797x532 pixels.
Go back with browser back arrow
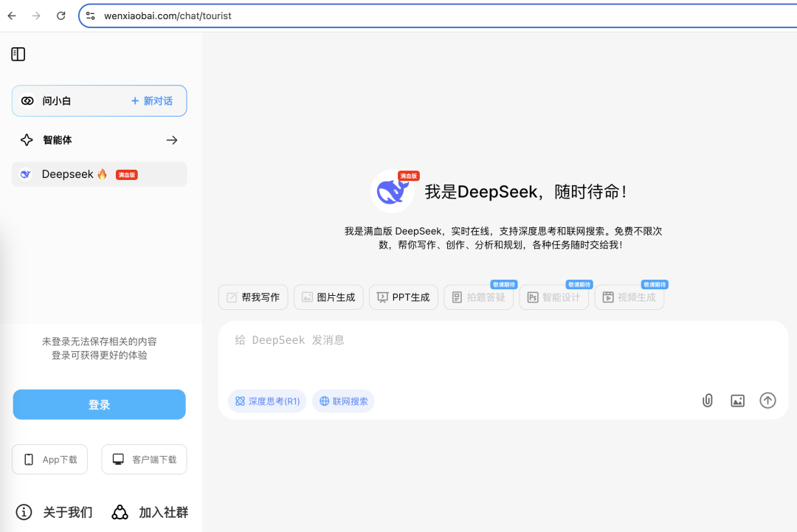pyautogui.click(x=13, y=15)
